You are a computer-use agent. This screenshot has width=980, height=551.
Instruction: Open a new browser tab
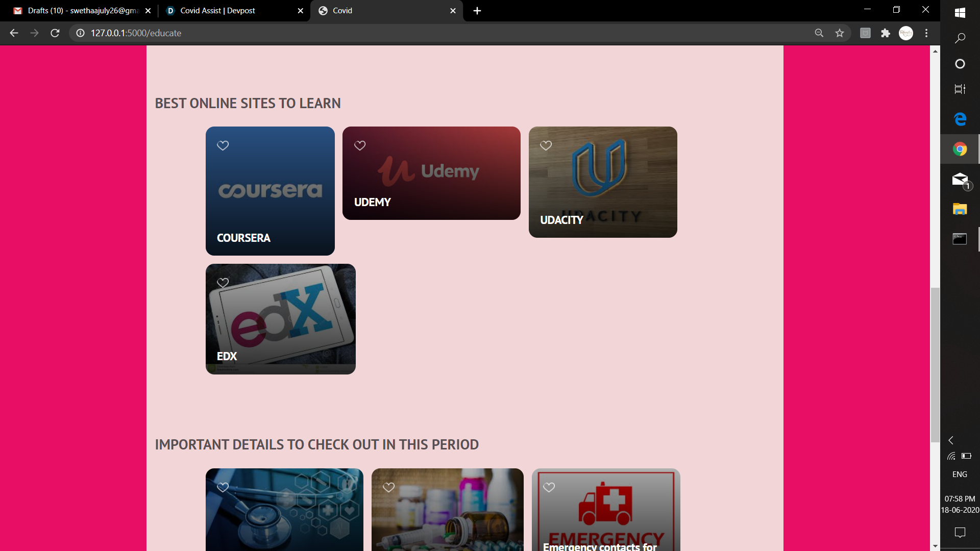(x=477, y=11)
